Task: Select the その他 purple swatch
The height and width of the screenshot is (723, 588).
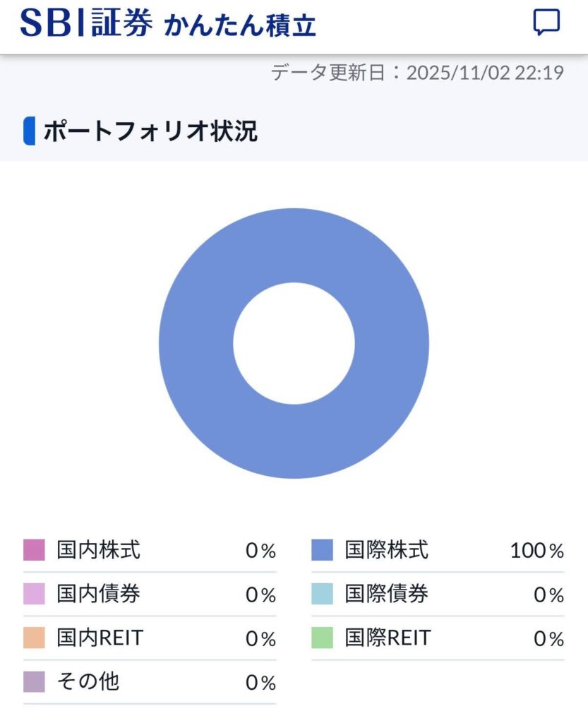Action: 34,681
